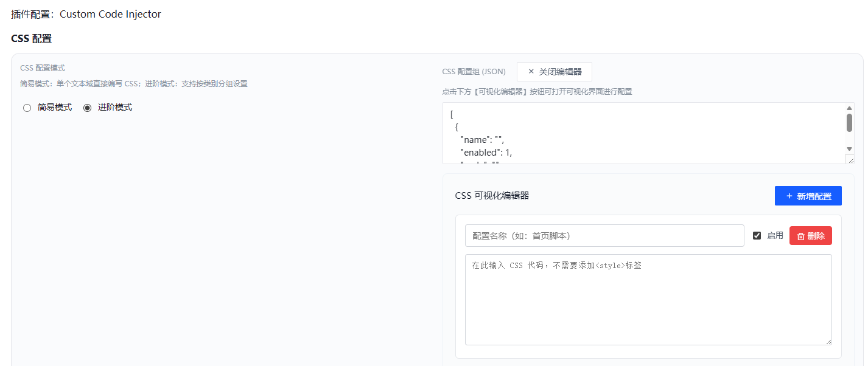The image size is (868, 366).
Task: Select the 简易模式 radio button
Action: [27, 108]
